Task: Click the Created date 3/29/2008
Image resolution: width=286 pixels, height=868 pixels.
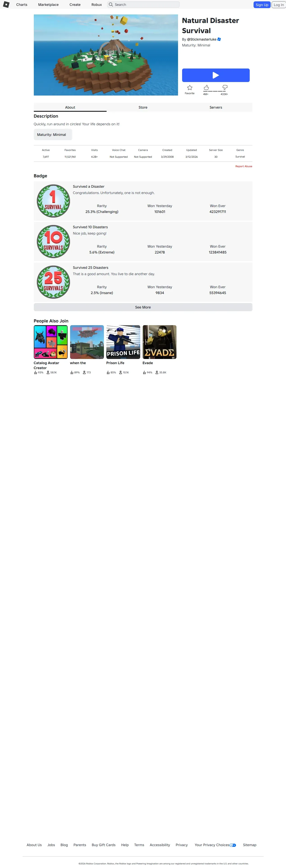Action: 167,157
